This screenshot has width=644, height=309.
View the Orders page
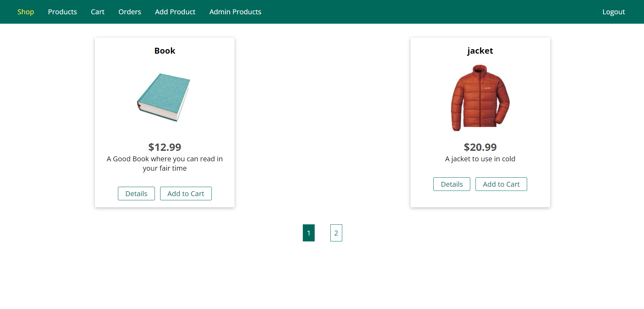tap(130, 12)
